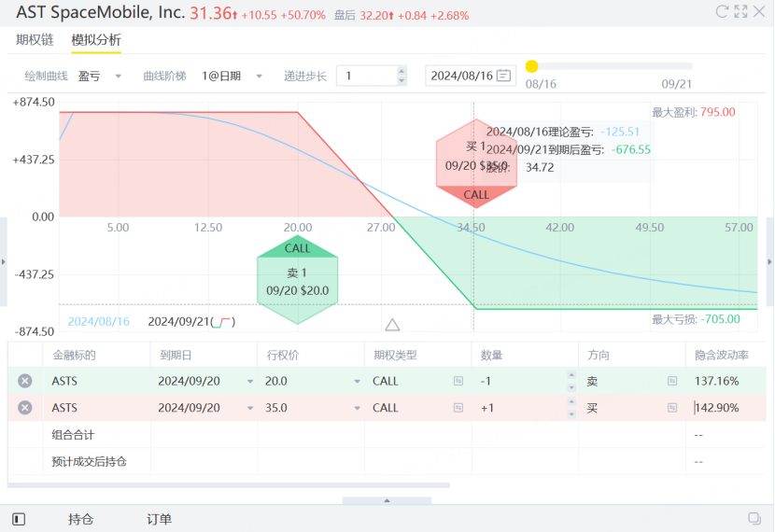Click the fullscreen expand icon
This screenshot has height=532, width=775.
[740, 12]
